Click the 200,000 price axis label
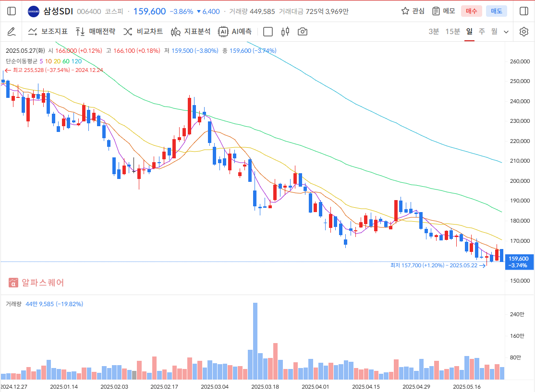This screenshot has width=535, height=392. (520, 181)
